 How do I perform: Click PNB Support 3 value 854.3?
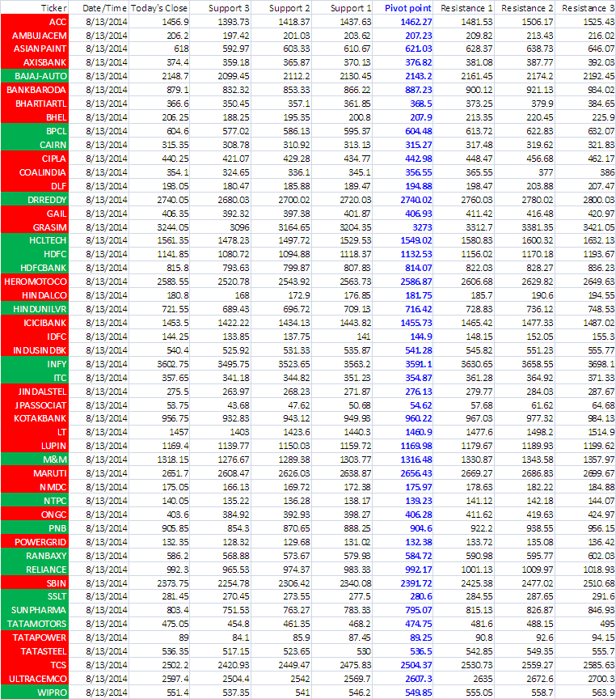[238, 529]
